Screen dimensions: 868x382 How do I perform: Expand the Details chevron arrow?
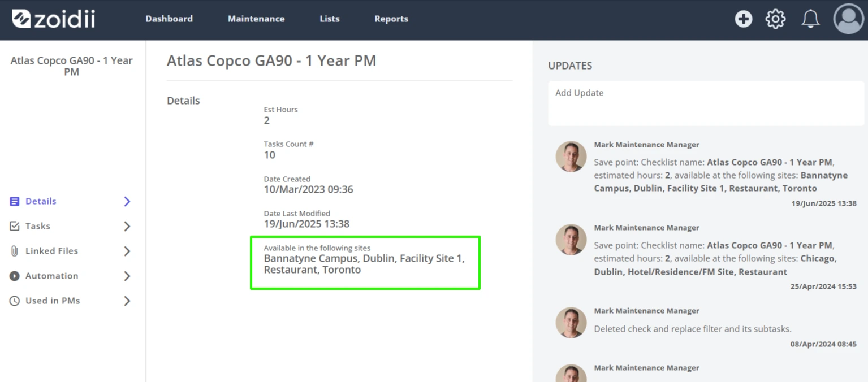tap(127, 202)
